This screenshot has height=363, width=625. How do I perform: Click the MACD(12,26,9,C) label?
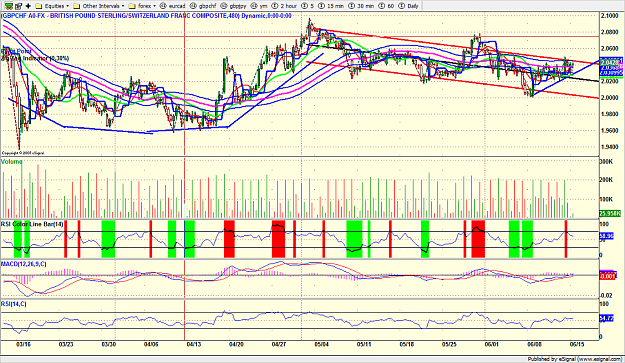pos(24,264)
